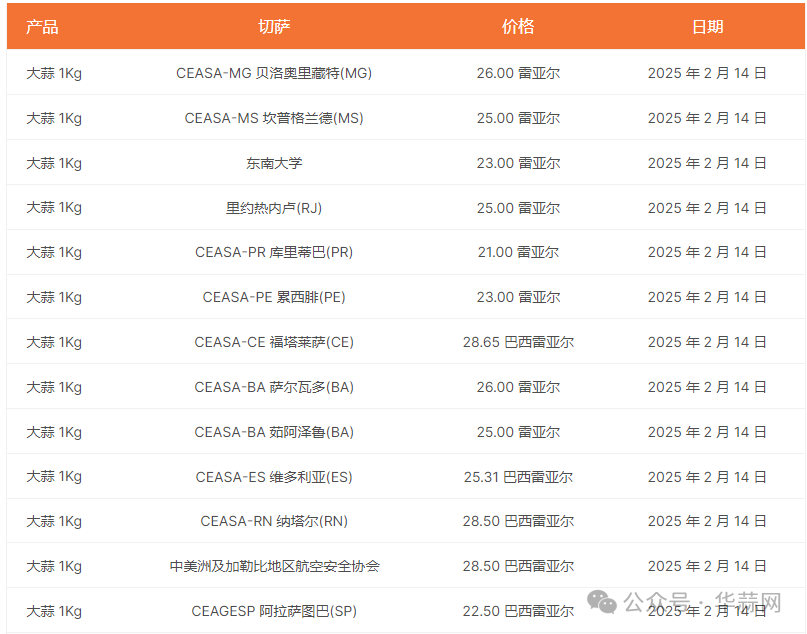Click 大蒜 1Kg in the 中美洲及加勒比地区航空安全协会 row
The width and height of the screenshot is (807, 634).
tap(54, 566)
